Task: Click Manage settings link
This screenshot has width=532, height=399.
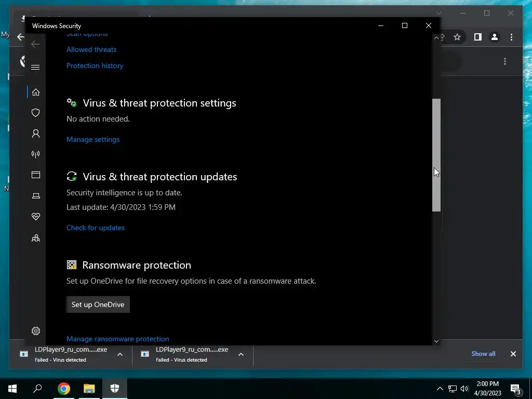Action: click(93, 139)
